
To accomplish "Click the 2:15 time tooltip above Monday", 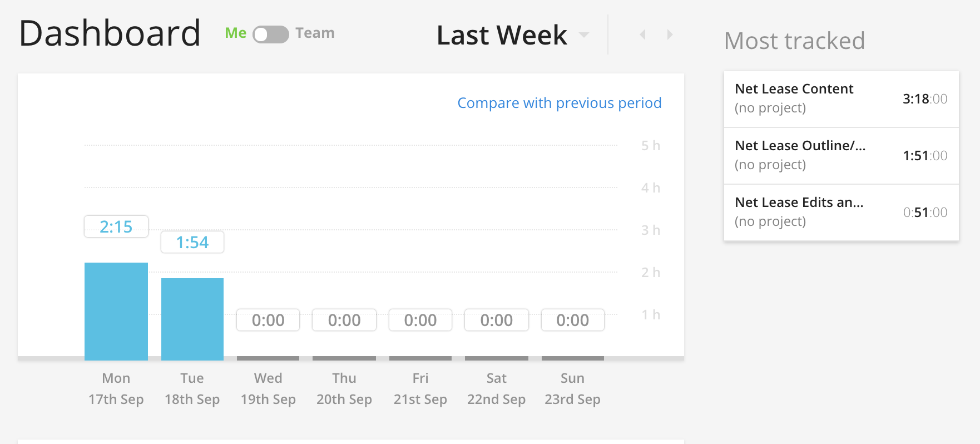I will point(116,226).
